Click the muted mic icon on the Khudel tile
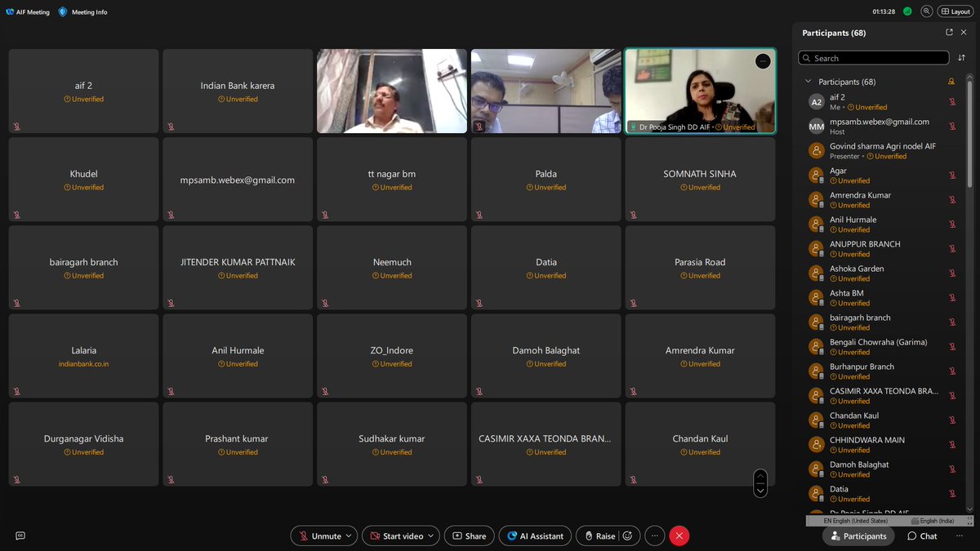 coord(16,215)
